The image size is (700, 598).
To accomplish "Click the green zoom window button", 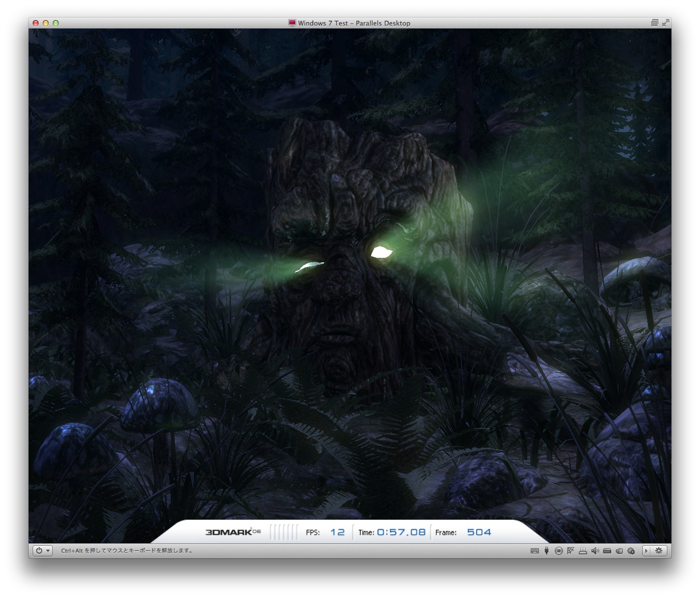I will (56, 23).
